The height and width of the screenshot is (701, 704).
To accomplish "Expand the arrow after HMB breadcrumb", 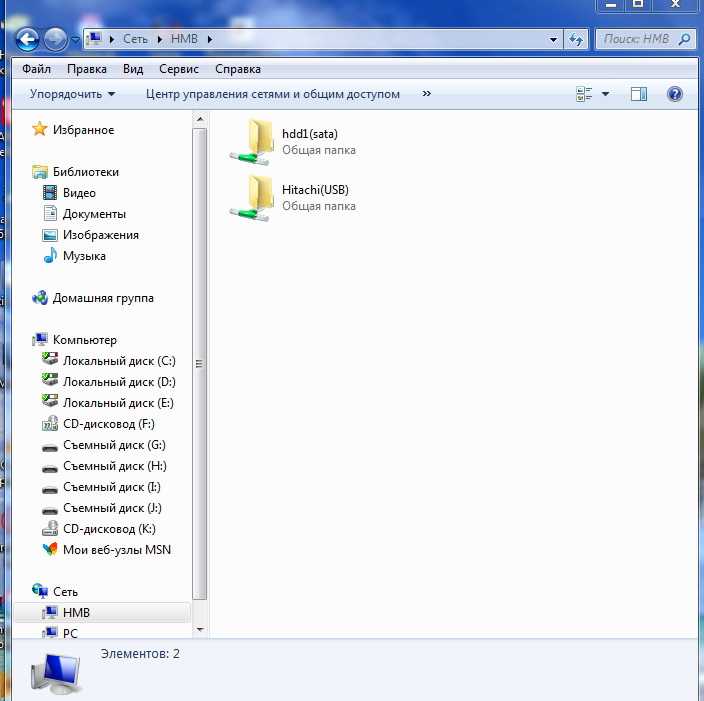I will pyautogui.click(x=210, y=40).
